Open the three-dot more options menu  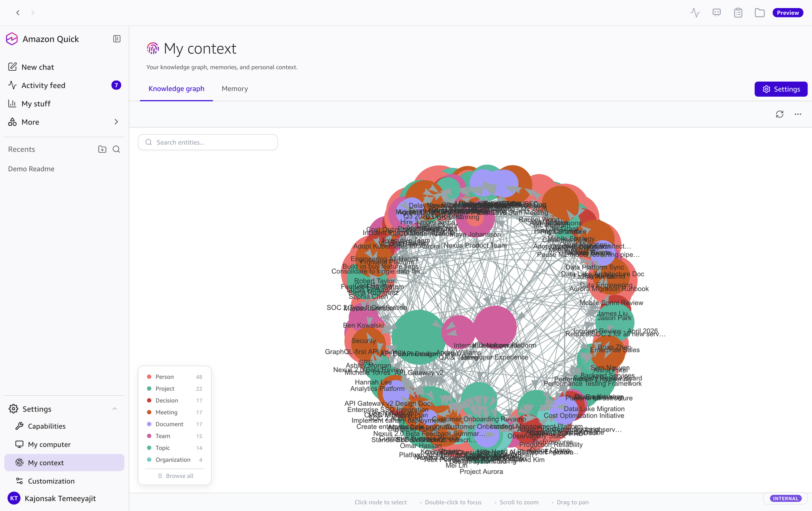[798, 114]
